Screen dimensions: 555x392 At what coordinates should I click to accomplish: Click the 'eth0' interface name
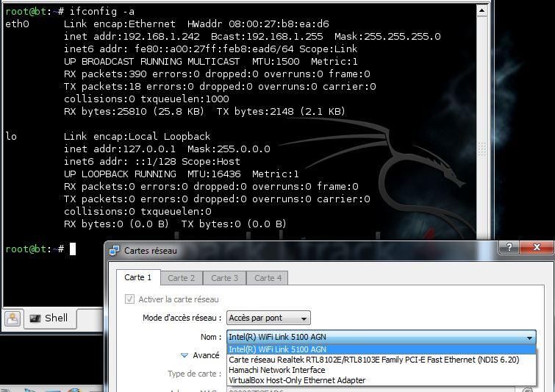[x=17, y=24]
